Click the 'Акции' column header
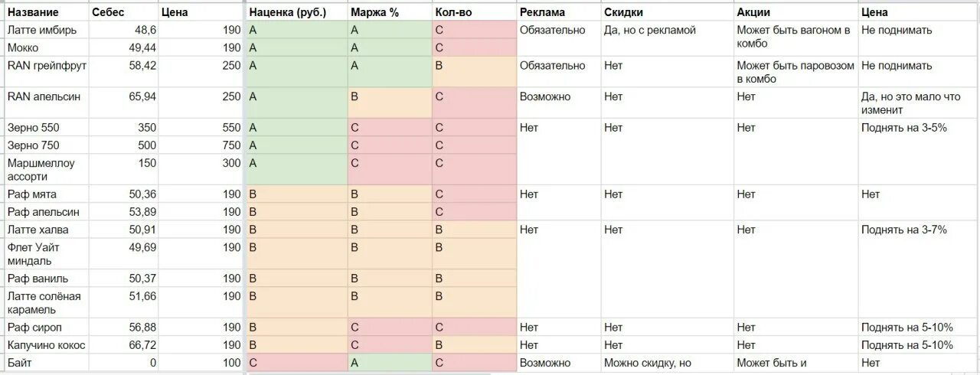The width and height of the screenshot is (980, 375). [x=795, y=13]
